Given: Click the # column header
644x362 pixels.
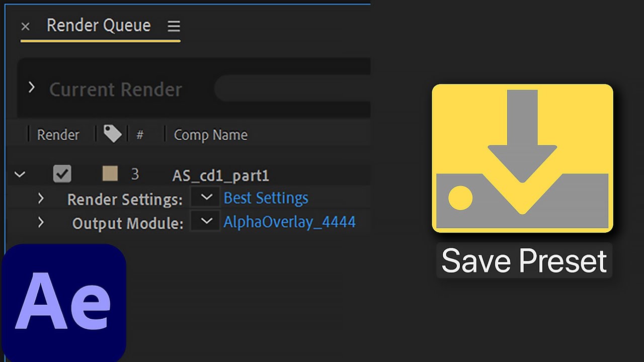Looking at the screenshot, I should click(x=140, y=135).
